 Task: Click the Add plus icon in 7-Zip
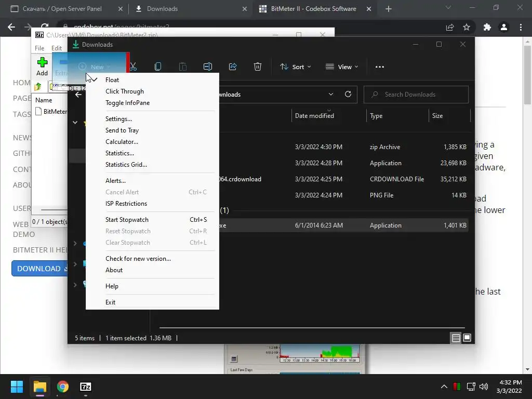(42, 66)
